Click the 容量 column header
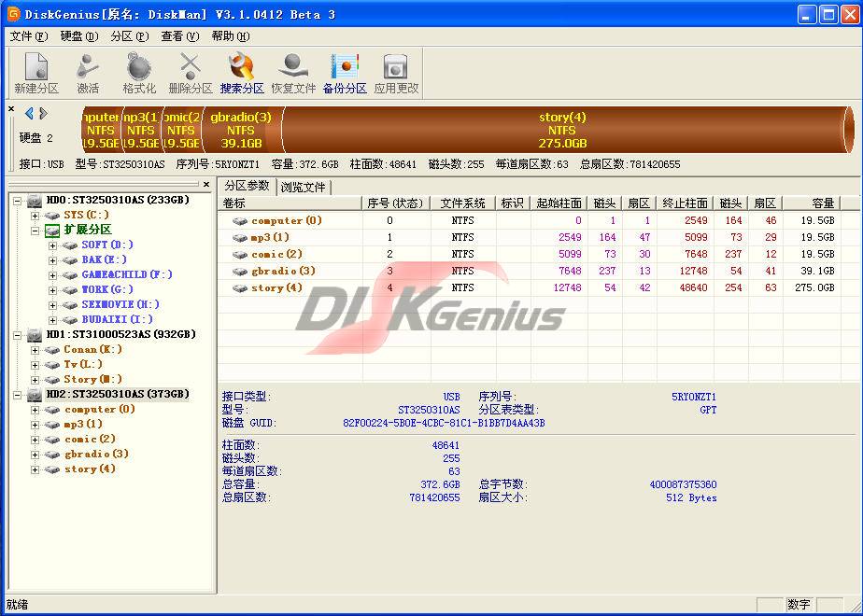This screenshot has width=863, height=616. coord(812,203)
